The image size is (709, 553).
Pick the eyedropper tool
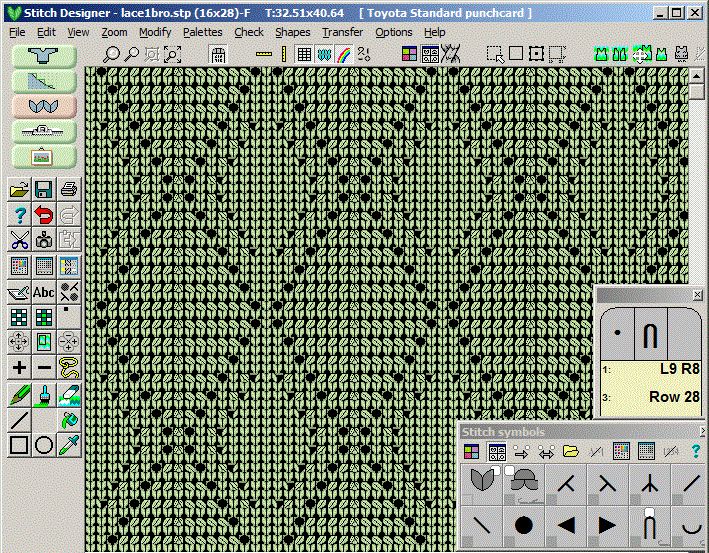pyautogui.click(x=69, y=444)
